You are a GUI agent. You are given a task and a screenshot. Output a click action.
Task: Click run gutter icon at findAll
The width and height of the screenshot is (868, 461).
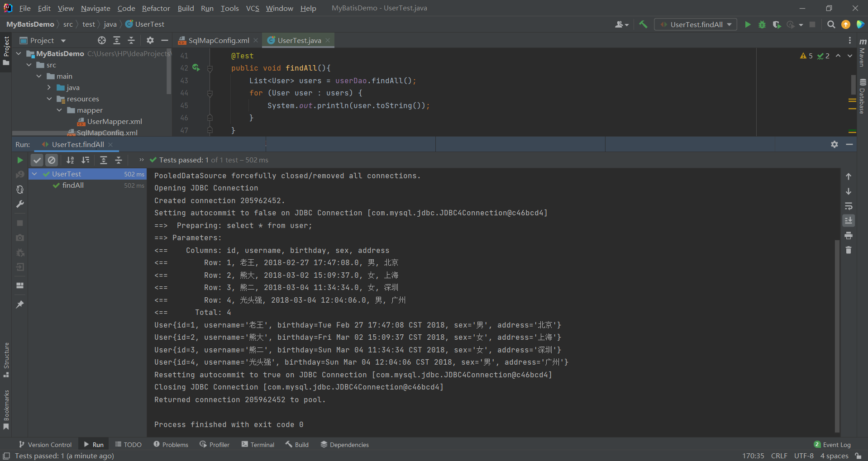(196, 68)
